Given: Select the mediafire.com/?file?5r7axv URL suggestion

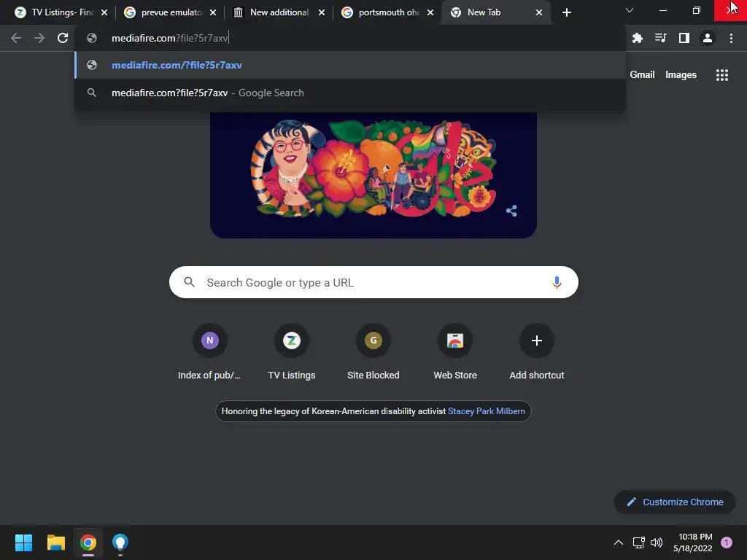Looking at the screenshot, I should coord(350,65).
